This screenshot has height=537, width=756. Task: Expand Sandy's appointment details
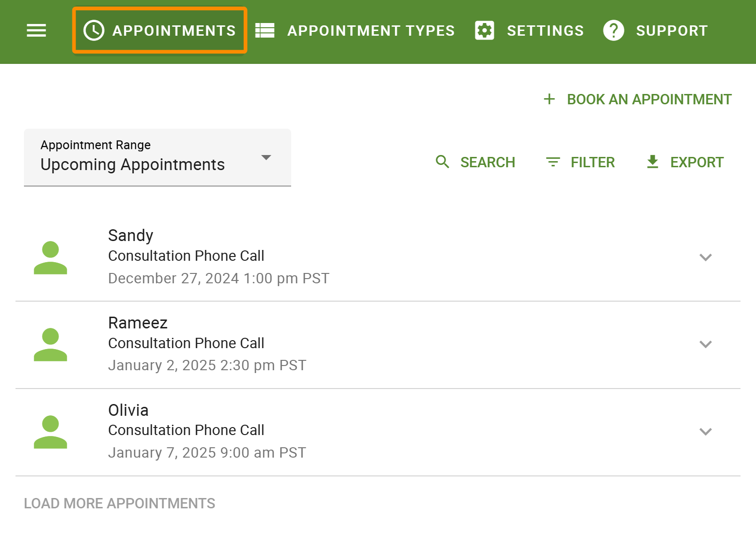[705, 257]
